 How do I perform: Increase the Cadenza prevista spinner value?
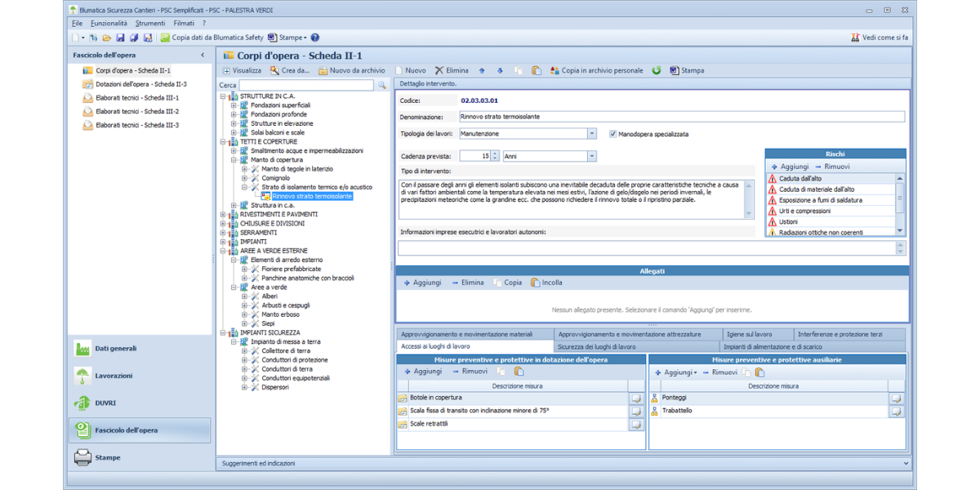[x=495, y=154]
